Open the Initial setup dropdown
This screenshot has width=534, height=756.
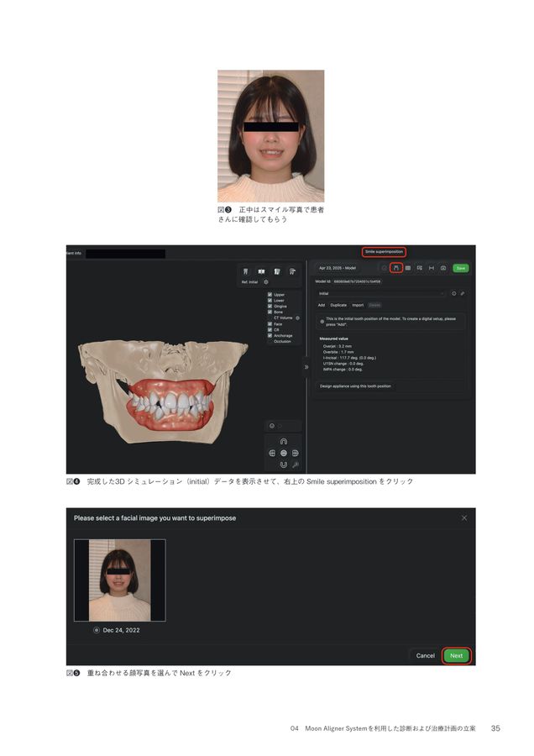380,293
